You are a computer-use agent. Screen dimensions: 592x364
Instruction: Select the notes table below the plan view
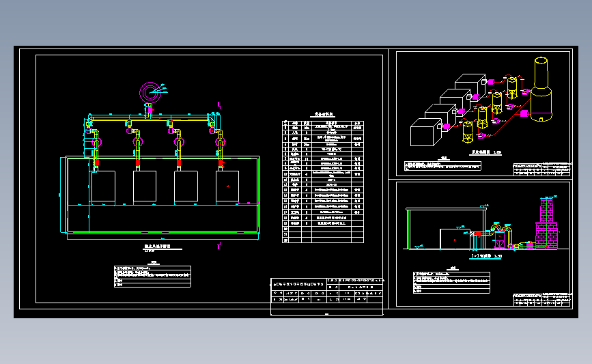tap(152, 277)
